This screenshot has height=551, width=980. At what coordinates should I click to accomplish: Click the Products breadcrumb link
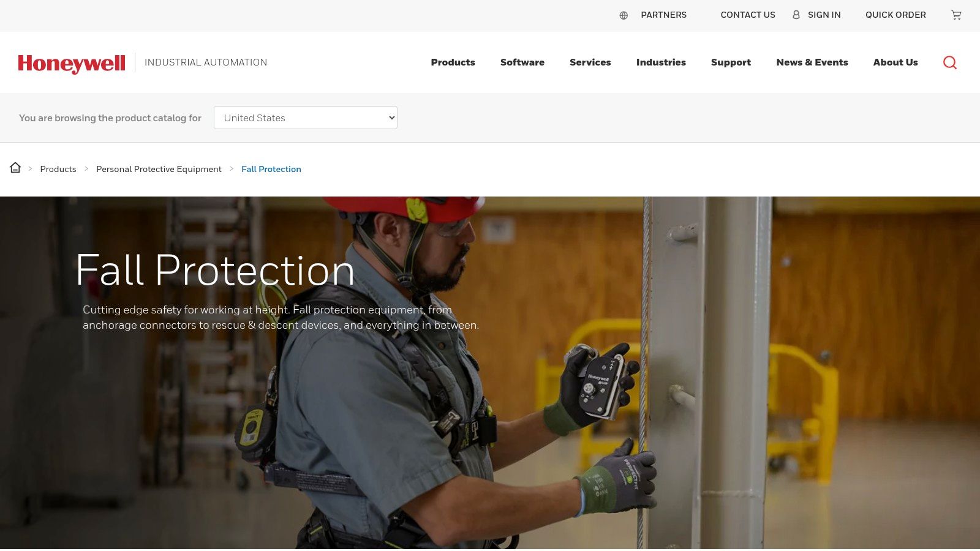(58, 169)
